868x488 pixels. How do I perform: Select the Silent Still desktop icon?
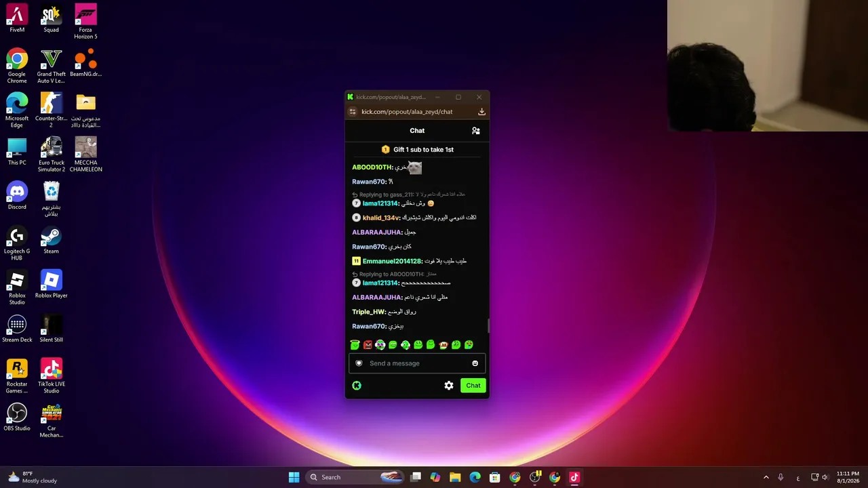[51, 329]
